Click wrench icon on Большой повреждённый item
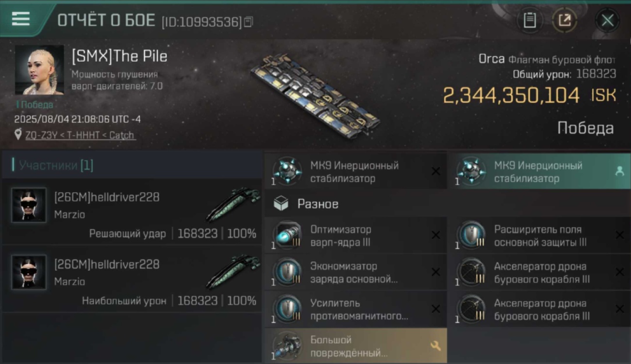631x364 pixels. [435, 346]
